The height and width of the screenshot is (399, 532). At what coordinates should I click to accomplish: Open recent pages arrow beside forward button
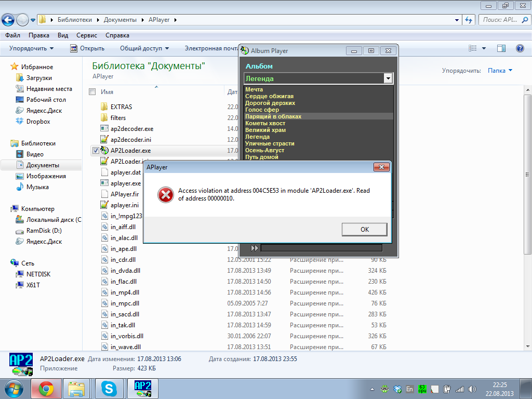coord(33,20)
